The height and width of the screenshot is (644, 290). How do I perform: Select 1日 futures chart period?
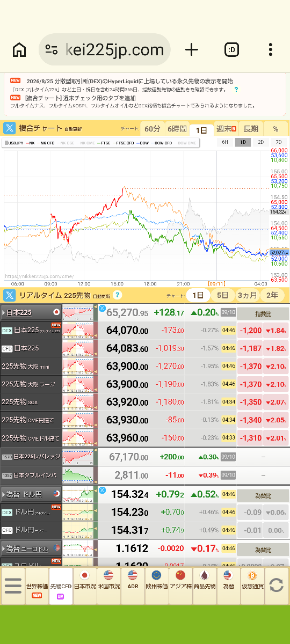[x=198, y=295]
